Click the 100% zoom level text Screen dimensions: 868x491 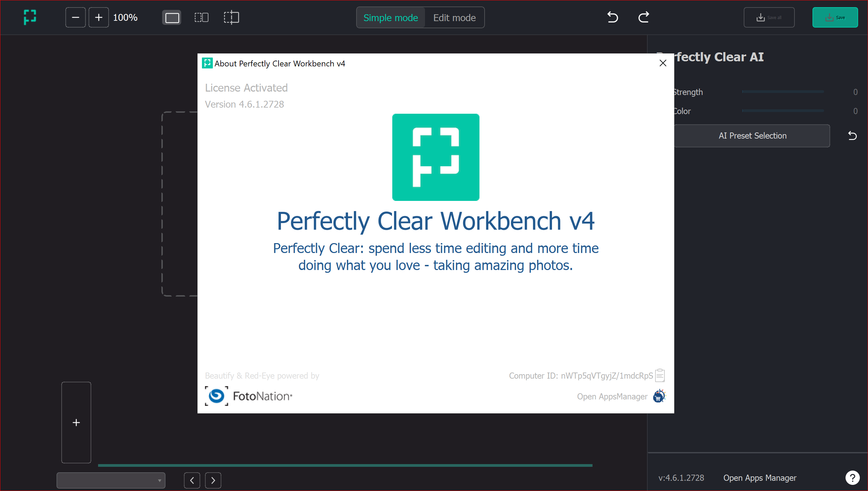[125, 18]
